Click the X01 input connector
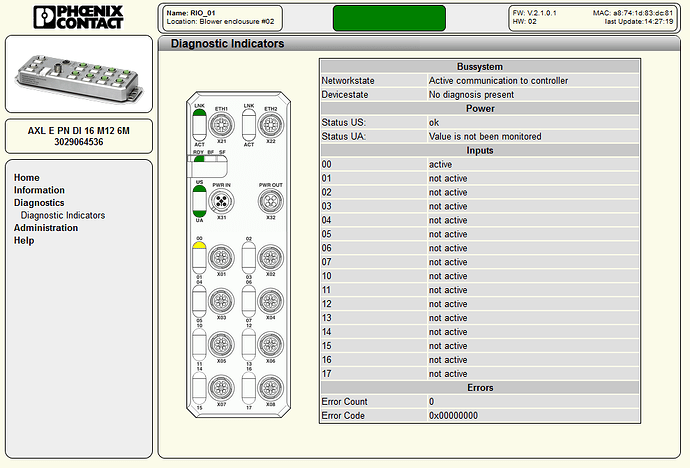690x468 pixels. tap(221, 257)
